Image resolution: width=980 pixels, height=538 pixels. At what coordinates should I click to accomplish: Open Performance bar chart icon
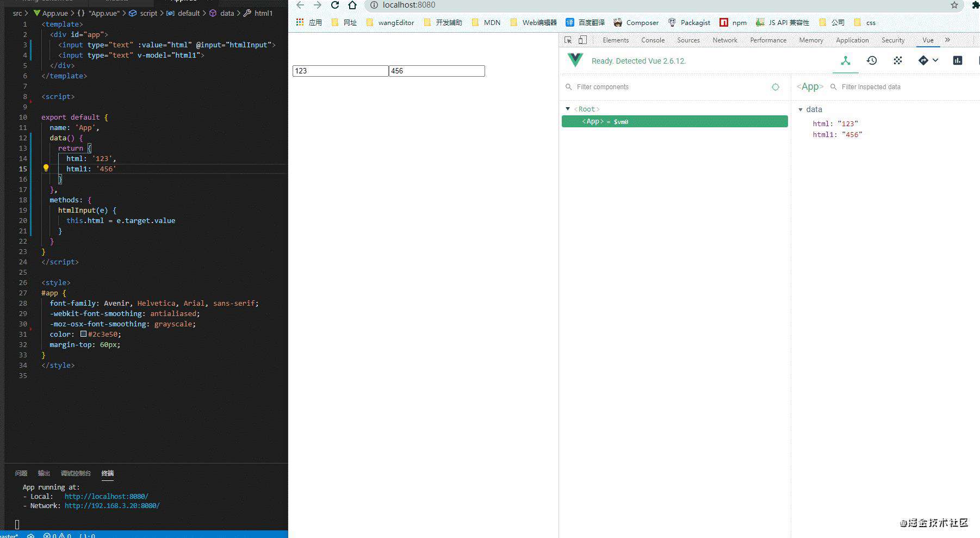coord(958,60)
